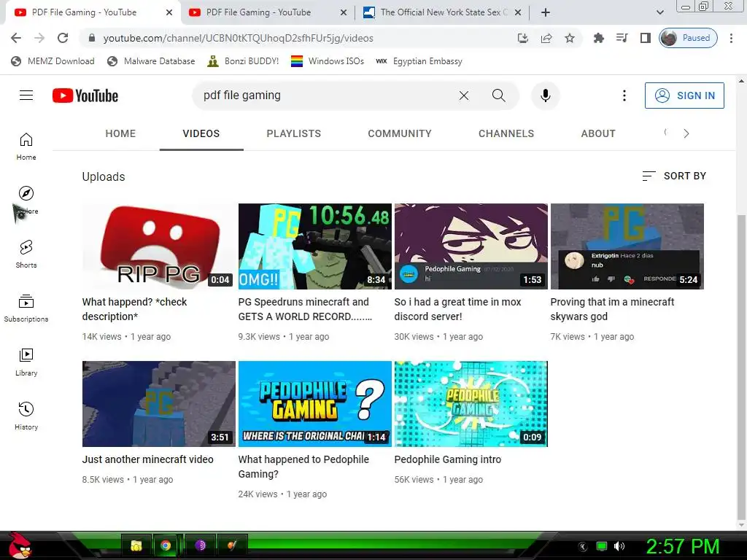This screenshot has height=560, width=747.
Task: Click 'Proving that im a minecraft skywars god'
Action: (612, 309)
